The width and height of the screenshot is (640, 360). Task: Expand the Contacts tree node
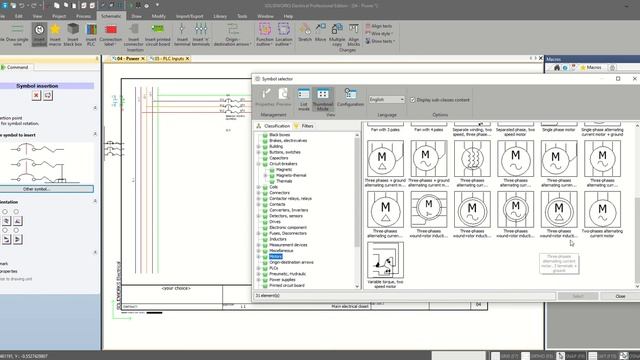[259, 204]
